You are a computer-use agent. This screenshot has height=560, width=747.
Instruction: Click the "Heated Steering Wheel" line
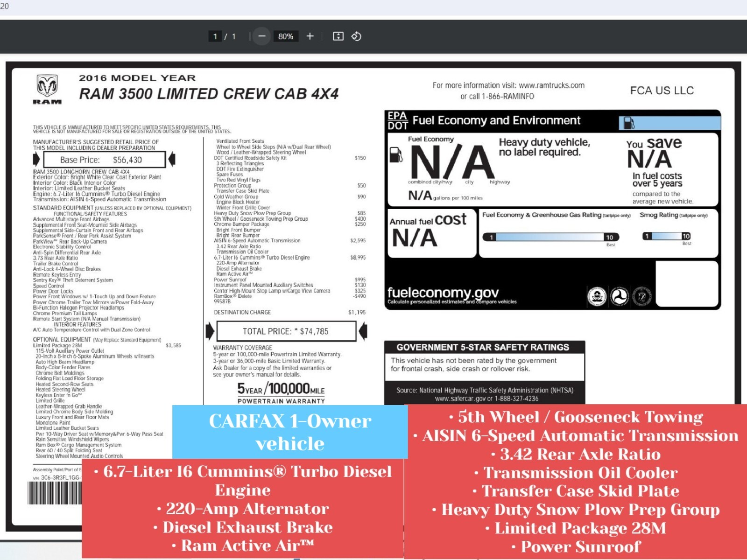click(61, 390)
